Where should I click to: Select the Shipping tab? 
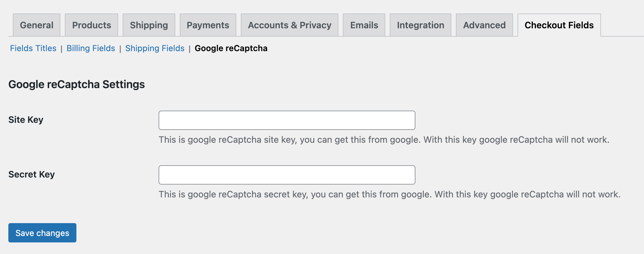[149, 25]
